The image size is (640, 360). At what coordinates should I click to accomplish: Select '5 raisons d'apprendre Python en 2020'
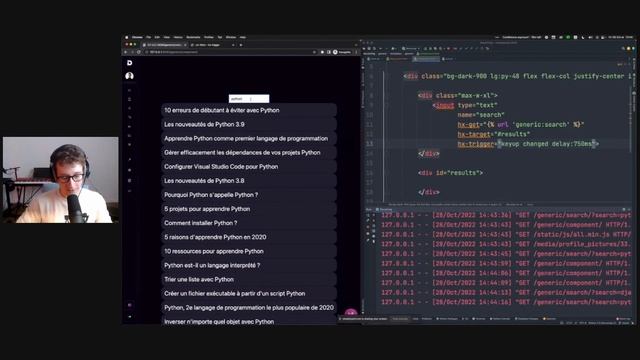pyautogui.click(x=249, y=237)
